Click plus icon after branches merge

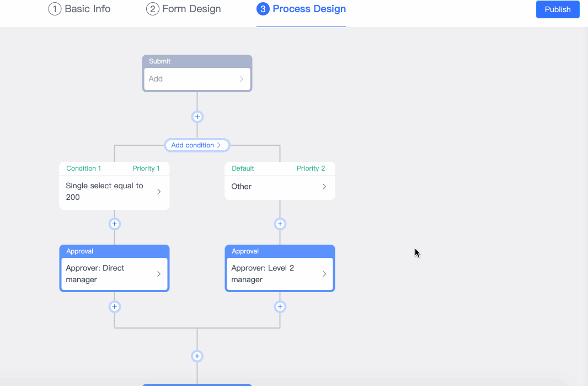[197, 356]
